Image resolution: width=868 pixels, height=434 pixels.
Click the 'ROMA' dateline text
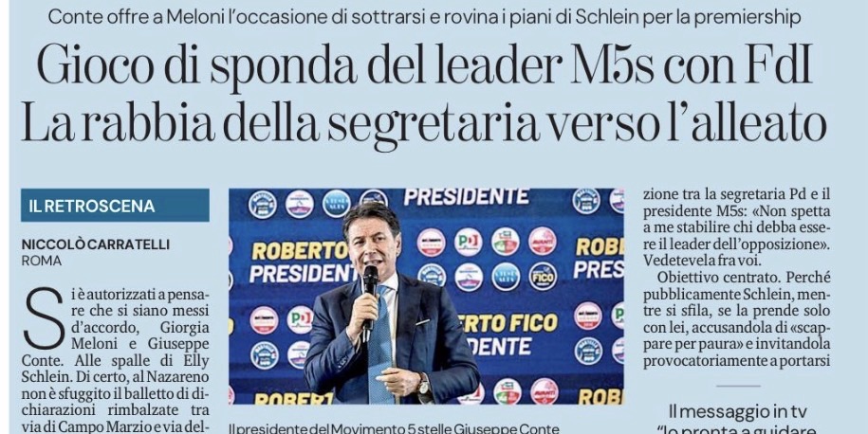pos(42,261)
